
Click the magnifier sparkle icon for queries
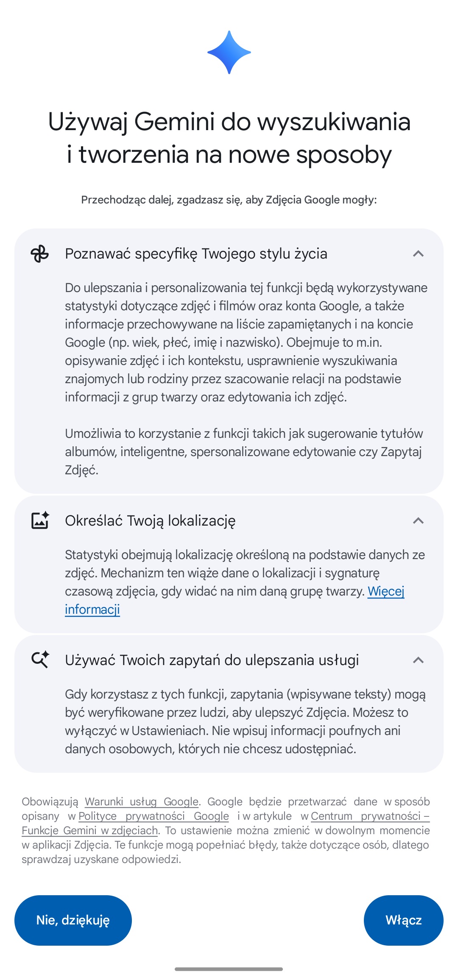tap(40, 660)
